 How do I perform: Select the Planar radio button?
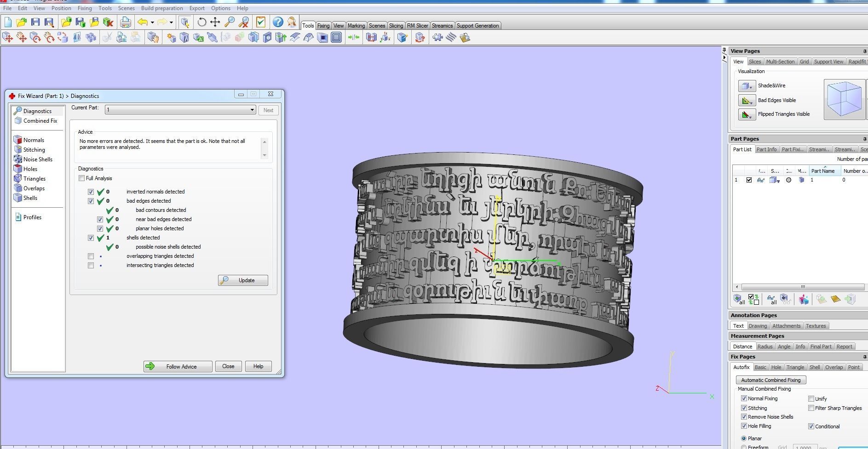[x=744, y=438]
